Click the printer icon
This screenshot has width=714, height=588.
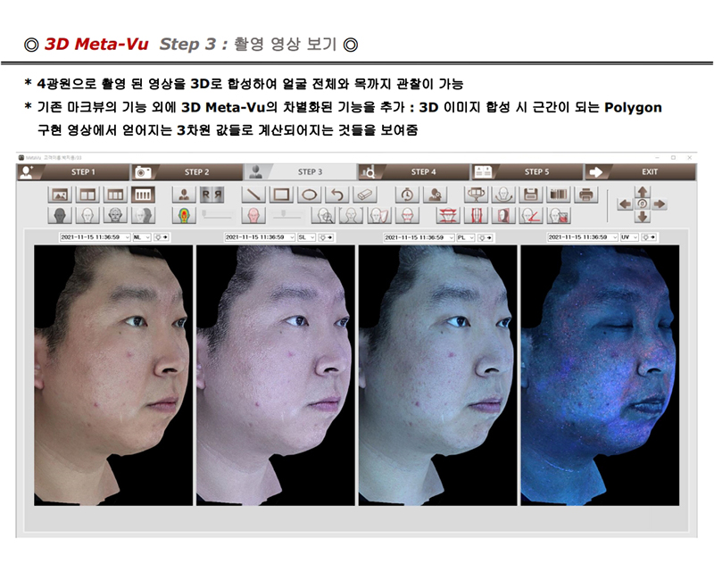point(585,194)
